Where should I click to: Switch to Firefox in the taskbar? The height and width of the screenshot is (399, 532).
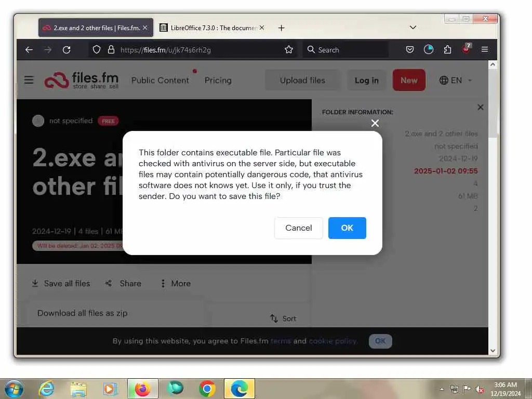tap(142, 389)
